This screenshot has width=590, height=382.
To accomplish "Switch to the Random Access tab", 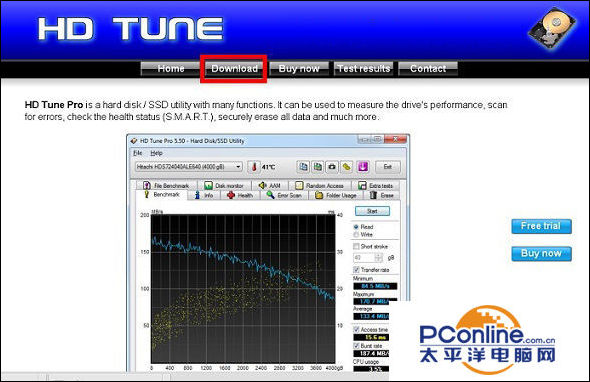I will pos(320,186).
